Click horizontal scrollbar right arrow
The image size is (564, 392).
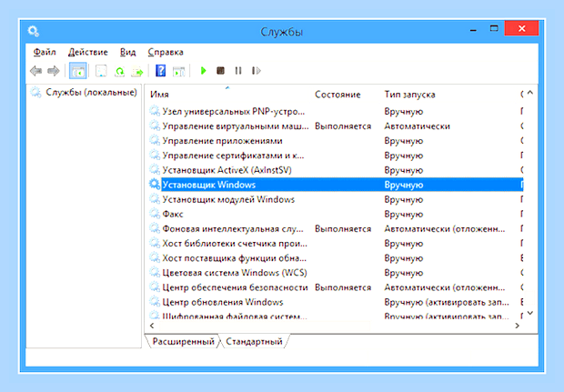tap(518, 326)
